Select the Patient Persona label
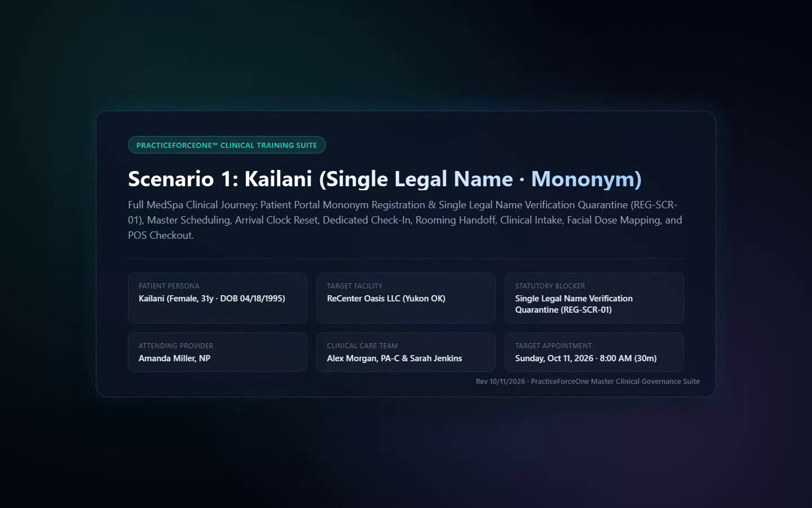Image resolution: width=812 pixels, height=508 pixels. (x=169, y=286)
